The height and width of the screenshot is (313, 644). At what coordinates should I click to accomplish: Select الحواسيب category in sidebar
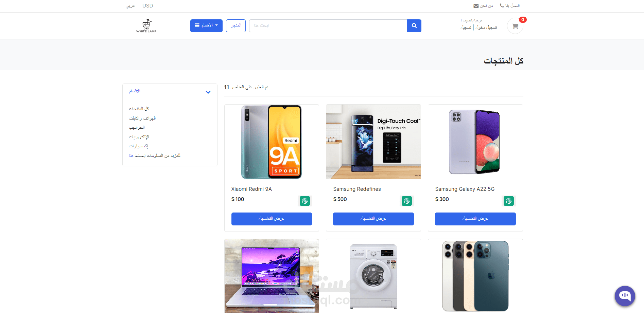coord(137,127)
